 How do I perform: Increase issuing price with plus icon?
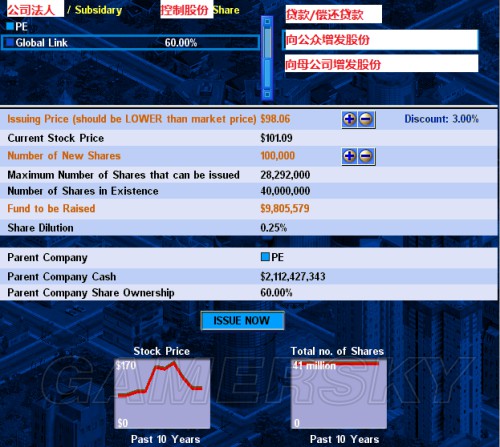(x=350, y=119)
